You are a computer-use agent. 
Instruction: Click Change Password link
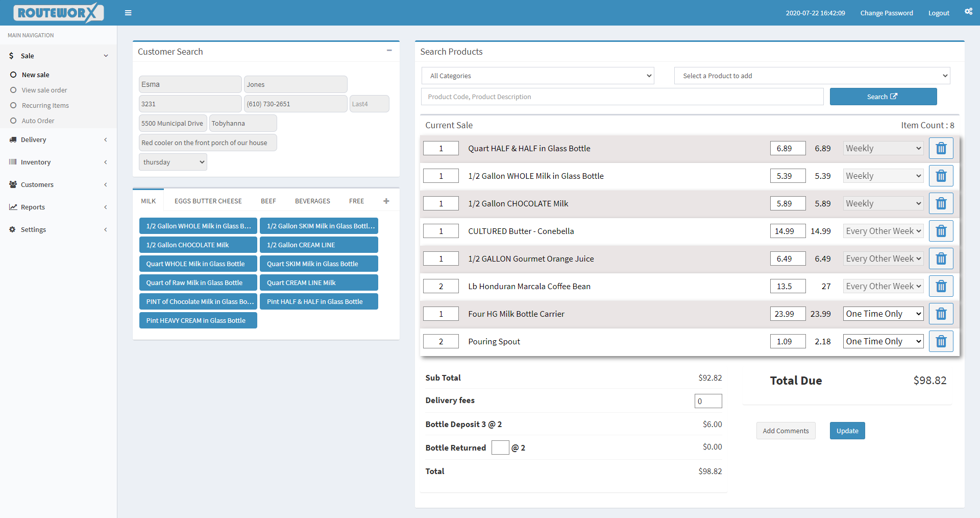887,13
